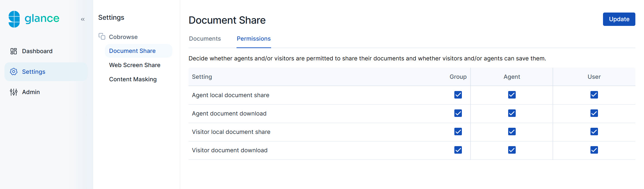644x189 pixels.
Task: Open the Dashboard page
Action: point(37,51)
